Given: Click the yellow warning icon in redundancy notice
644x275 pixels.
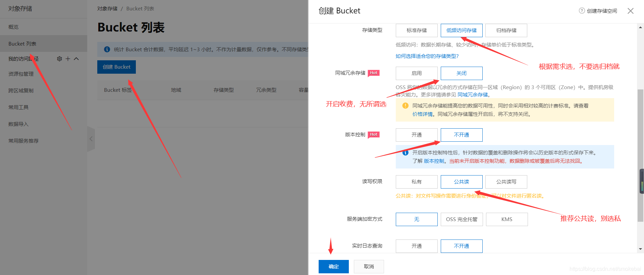Looking at the screenshot, I should (x=405, y=106).
